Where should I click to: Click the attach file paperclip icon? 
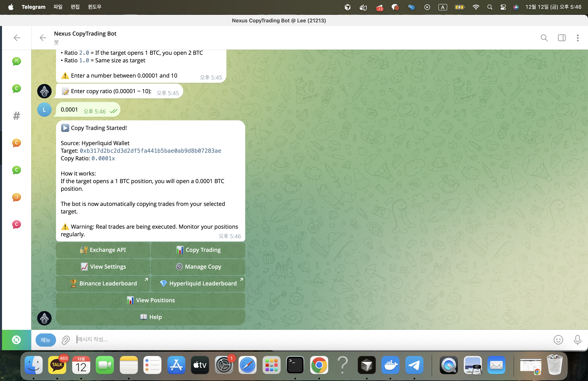[x=65, y=340]
